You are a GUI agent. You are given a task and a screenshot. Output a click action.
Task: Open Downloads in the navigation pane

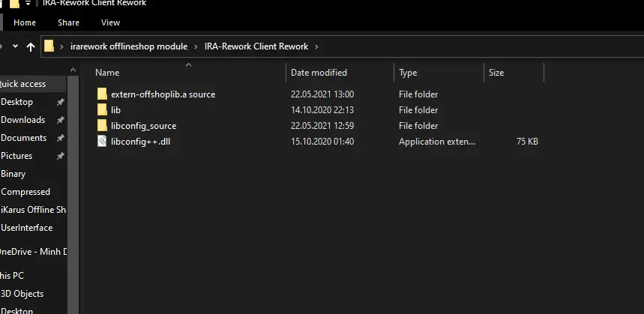coord(22,120)
